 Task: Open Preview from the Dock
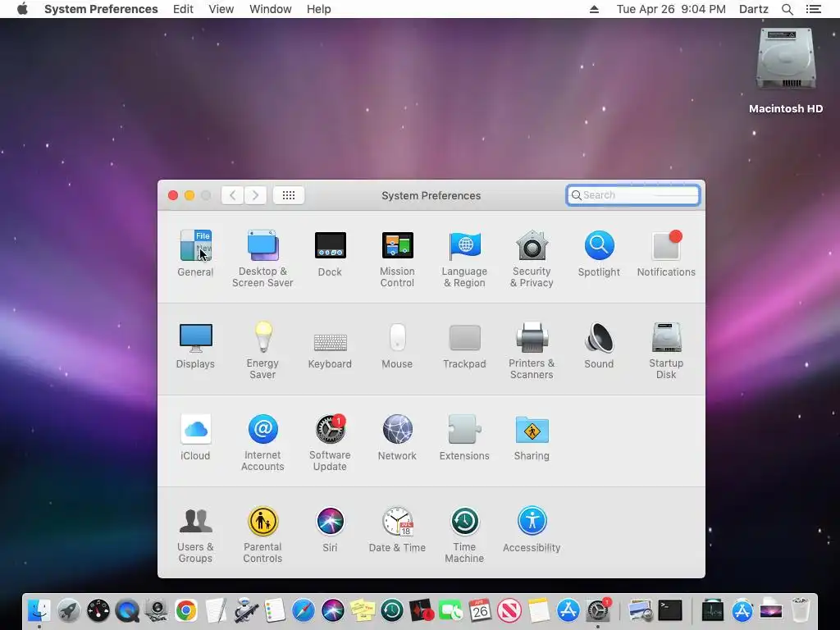[x=641, y=610]
